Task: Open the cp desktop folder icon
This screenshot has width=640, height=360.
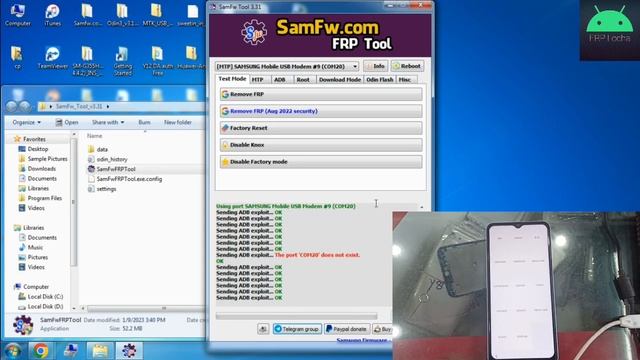Action: click(17, 57)
